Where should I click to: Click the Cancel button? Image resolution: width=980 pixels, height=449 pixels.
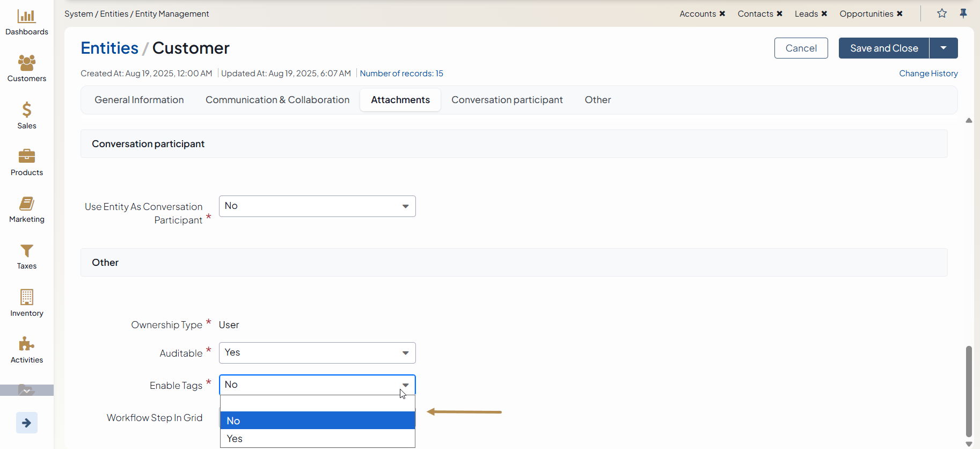(x=801, y=48)
